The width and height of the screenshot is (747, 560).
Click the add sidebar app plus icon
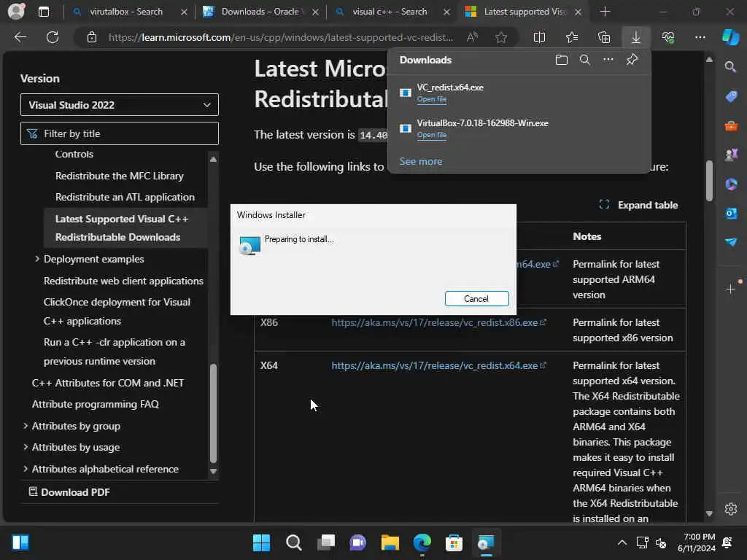click(x=731, y=289)
